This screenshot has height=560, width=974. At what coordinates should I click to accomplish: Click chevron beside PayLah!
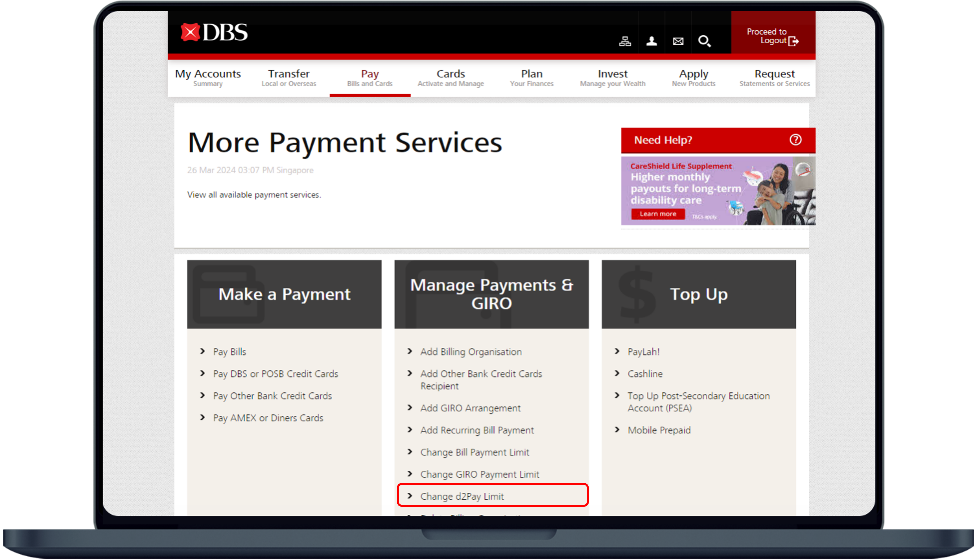(617, 351)
